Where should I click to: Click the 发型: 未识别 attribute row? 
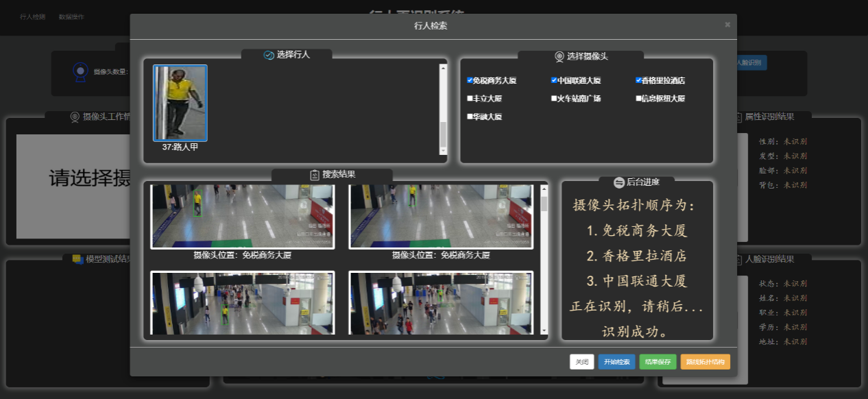pos(783,156)
